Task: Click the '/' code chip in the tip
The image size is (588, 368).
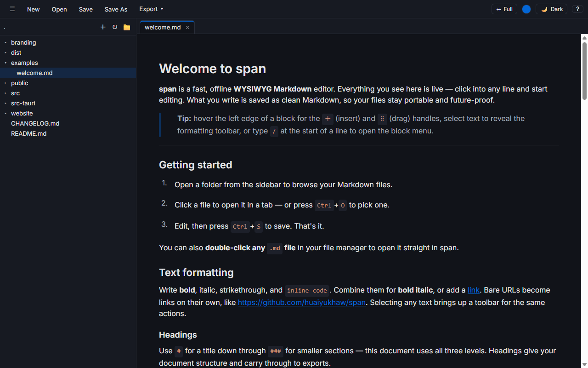Action: point(274,131)
